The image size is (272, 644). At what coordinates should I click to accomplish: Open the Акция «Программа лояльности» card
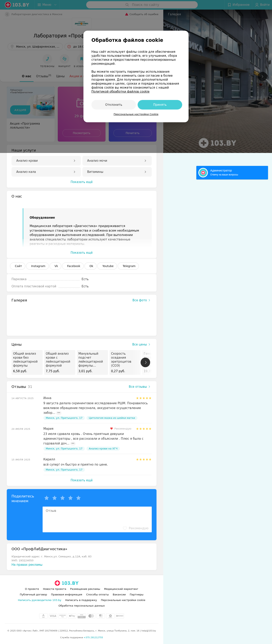31,114
